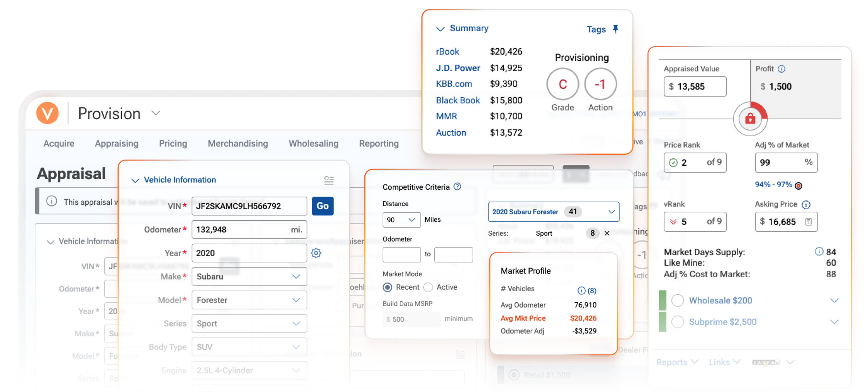Open the 2020 Subaru Forester dropdown
Screen dimensions: 868x392
tap(553, 212)
